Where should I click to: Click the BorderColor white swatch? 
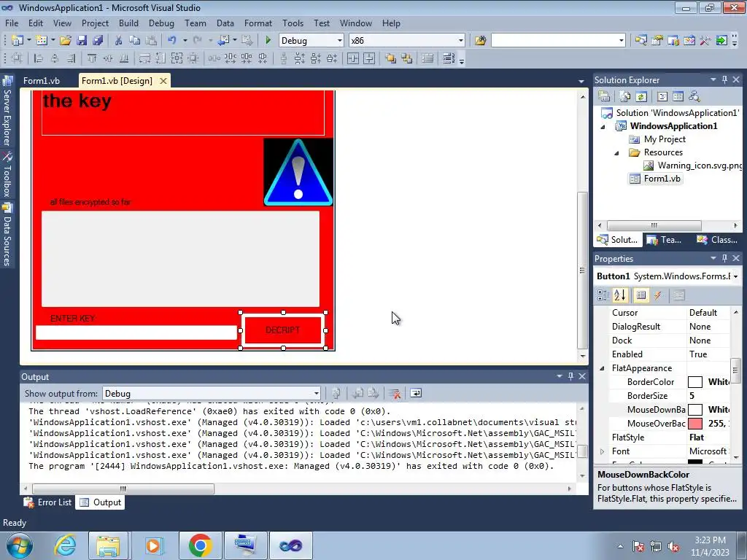(x=695, y=382)
